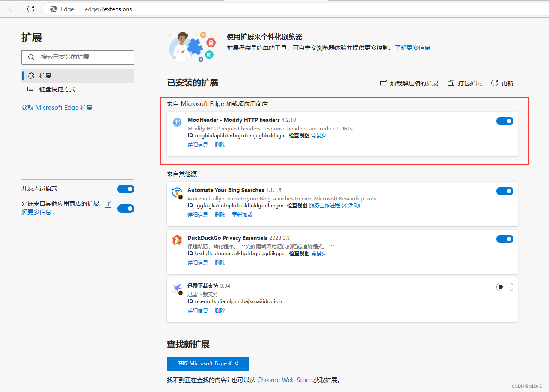Screen dimensions: 549x392
Task: Click the ModHeader - Modify HTTP headers title
Action: [234, 120]
